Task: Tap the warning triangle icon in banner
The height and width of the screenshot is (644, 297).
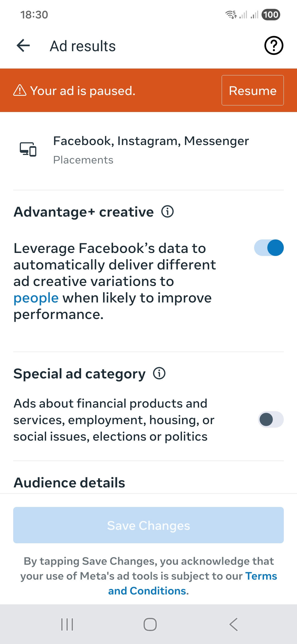Action: pyautogui.click(x=20, y=90)
